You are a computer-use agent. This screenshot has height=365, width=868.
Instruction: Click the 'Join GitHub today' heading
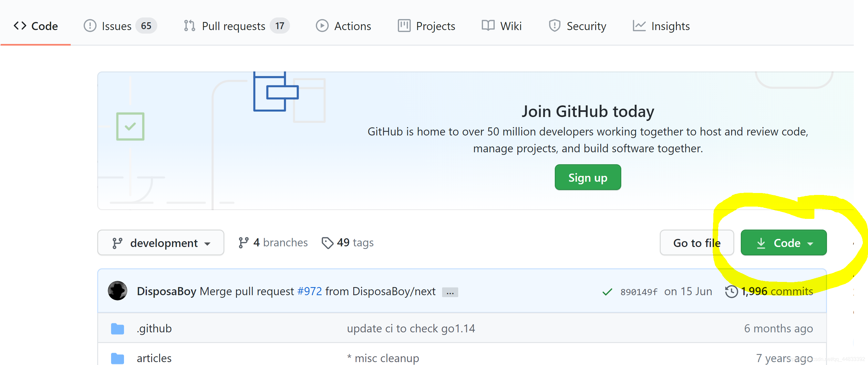[x=588, y=111]
